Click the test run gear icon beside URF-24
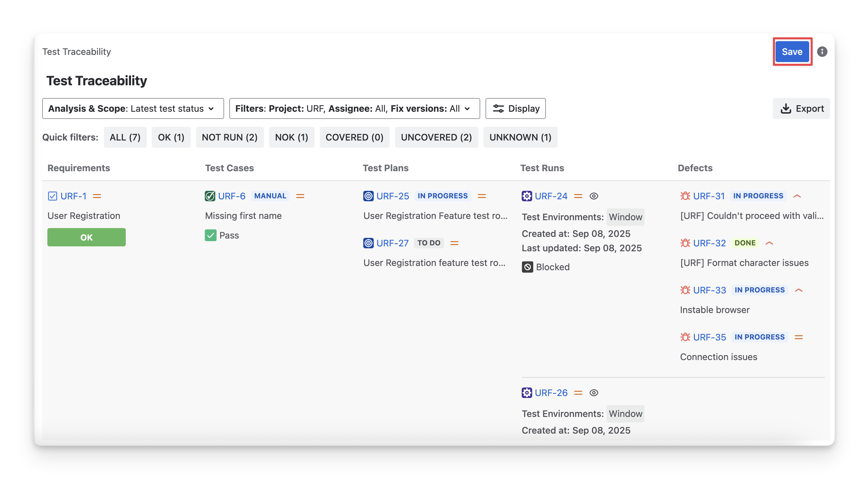The height and width of the screenshot is (479, 868). (x=527, y=196)
